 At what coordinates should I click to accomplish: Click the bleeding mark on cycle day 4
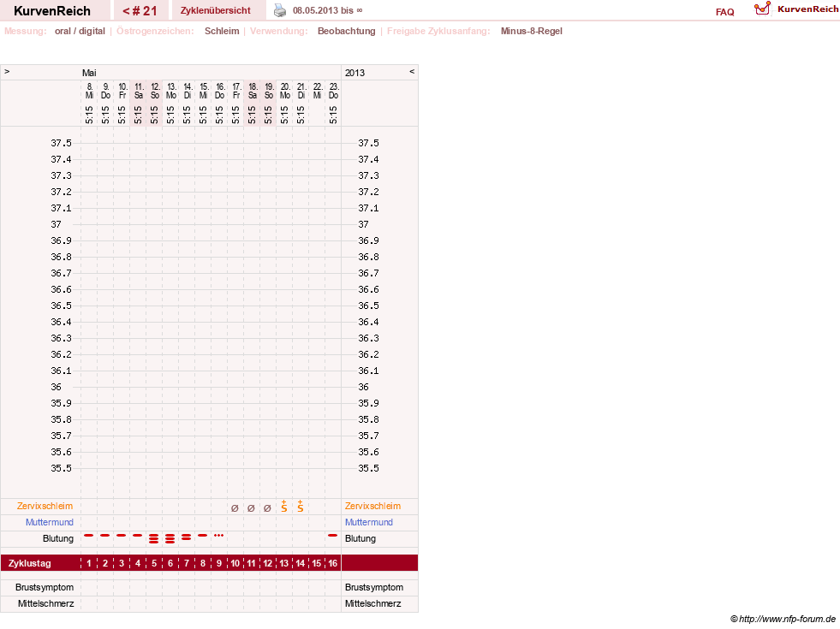point(138,536)
